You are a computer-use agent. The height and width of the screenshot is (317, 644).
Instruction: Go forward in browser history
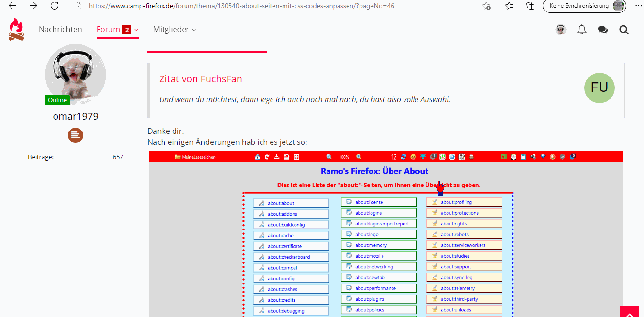pos(33,6)
